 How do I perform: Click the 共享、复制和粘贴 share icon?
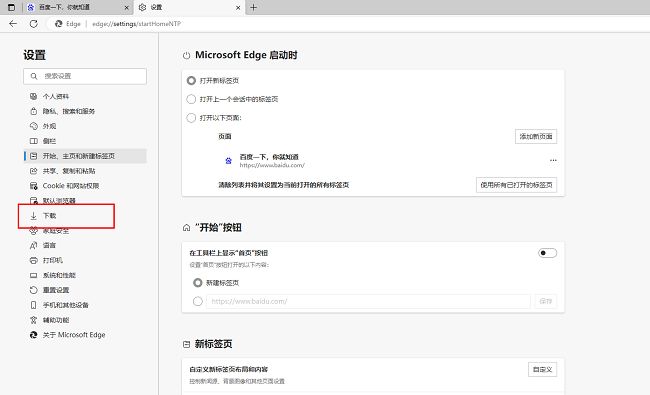tap(34, 171)
